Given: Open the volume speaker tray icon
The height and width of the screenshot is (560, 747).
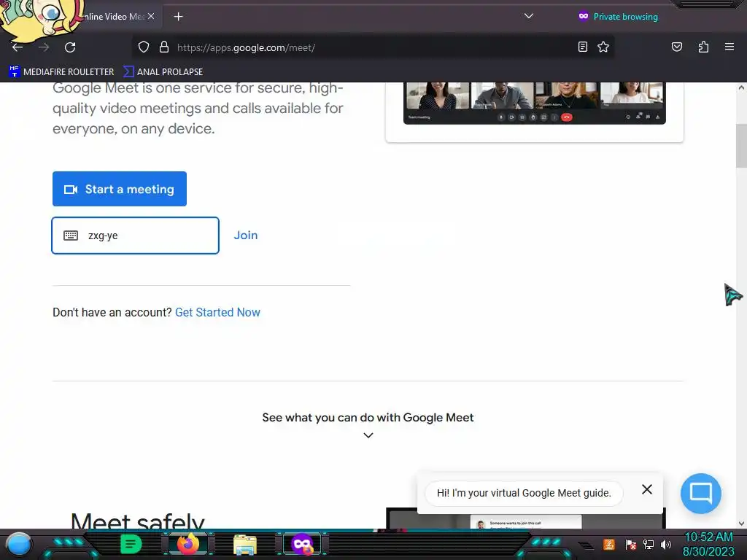Looking at the screenshot, I should (x=665, y=544).
